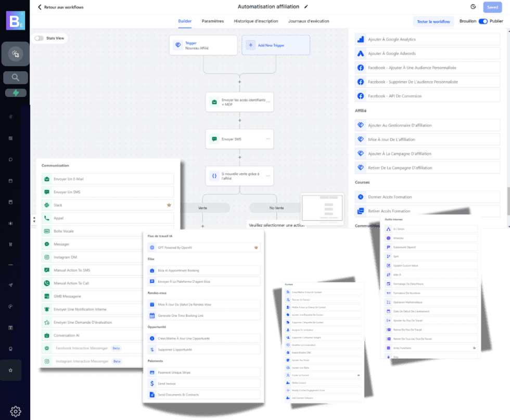Select the Envoyer Un E-Mail action icon
Viewport: 510px width, 420px height.
(x=47, y=179)
